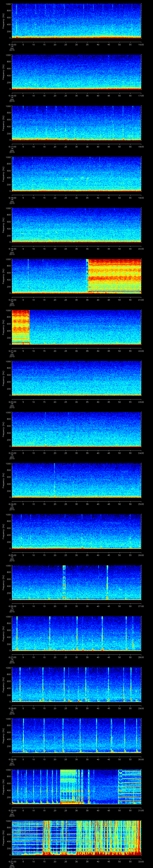This screenshot has height=868, width=153.
Task: Click the 19:00 end time label
Action: click(x=141, y=198)
